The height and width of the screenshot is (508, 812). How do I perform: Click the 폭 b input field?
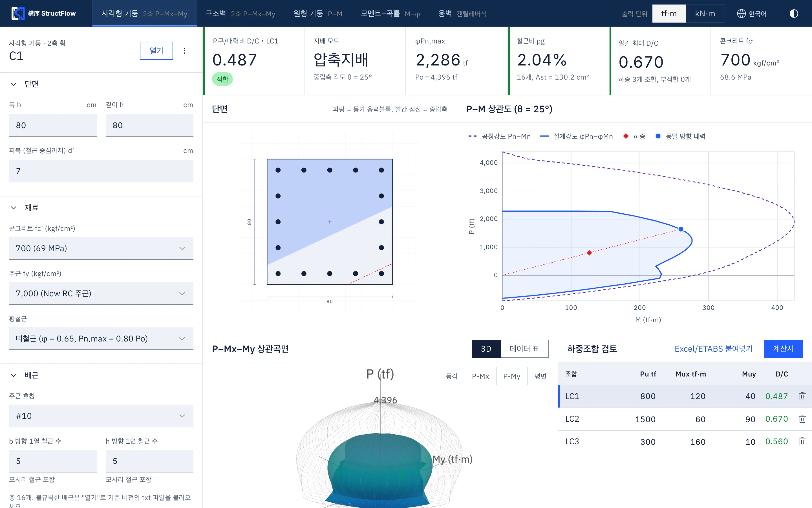53,125
